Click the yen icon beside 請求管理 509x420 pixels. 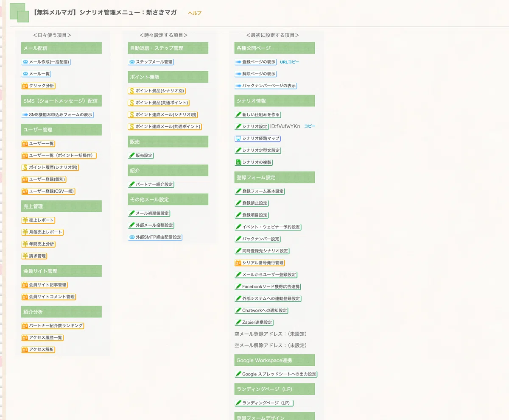(25, 256)
